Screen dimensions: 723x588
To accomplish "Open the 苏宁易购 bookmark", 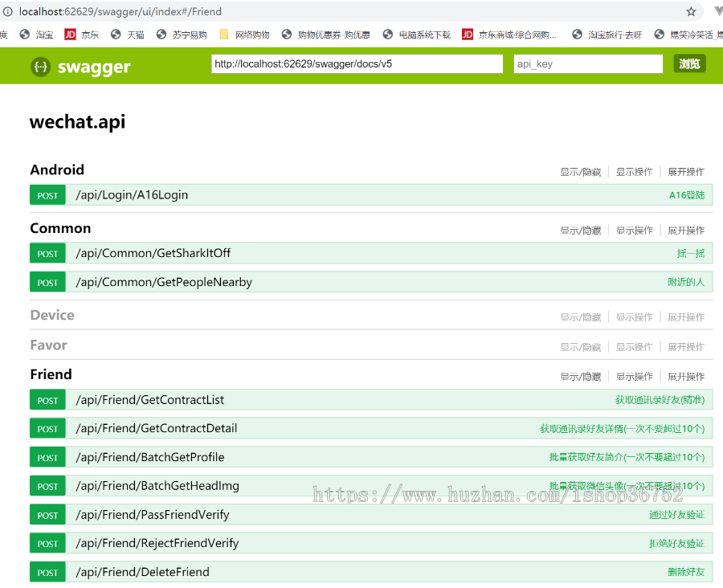I will pyautogui.click(x=182, y=35).
